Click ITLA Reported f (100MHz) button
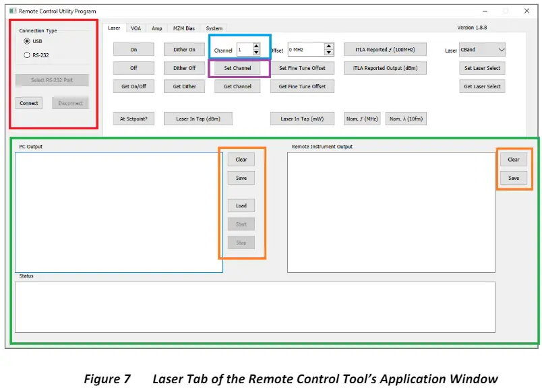 tap(385, 49)
